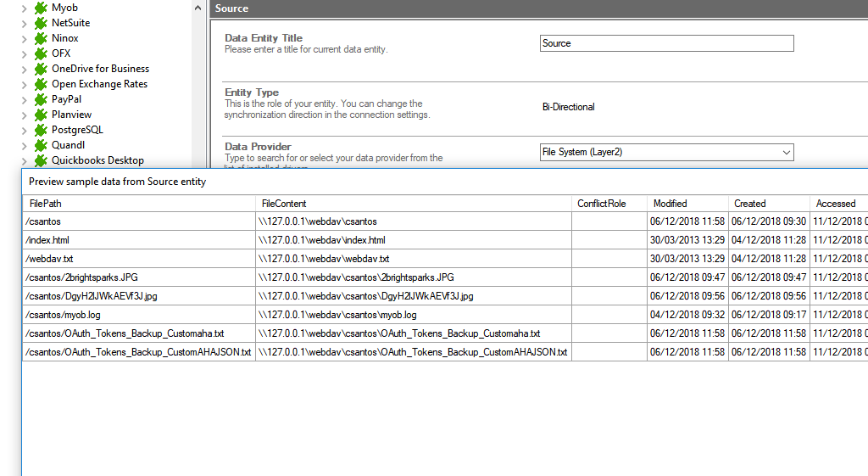Click the PostgreSQL provider icon
The width and height of the screenshot is (868, 476).
click(x=40, y=130)
